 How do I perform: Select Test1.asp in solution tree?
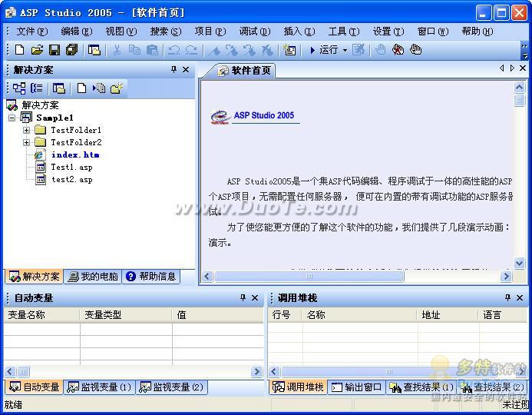click(x=71, y=167)
